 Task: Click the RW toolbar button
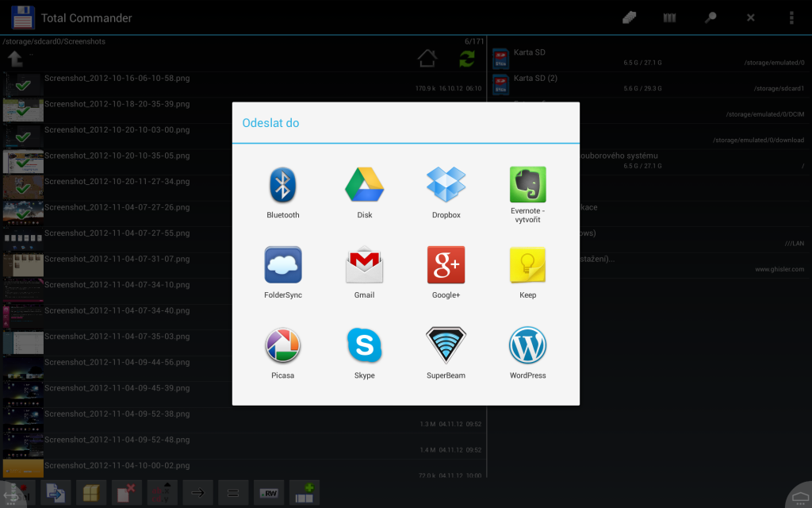click(269, 492)
